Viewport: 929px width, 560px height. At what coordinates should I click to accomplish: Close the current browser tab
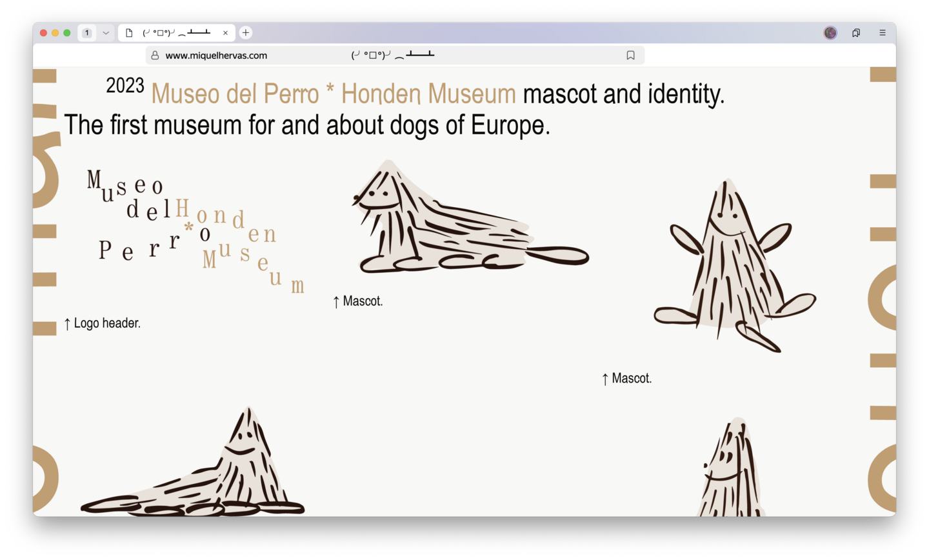click(x=225, y=33)
